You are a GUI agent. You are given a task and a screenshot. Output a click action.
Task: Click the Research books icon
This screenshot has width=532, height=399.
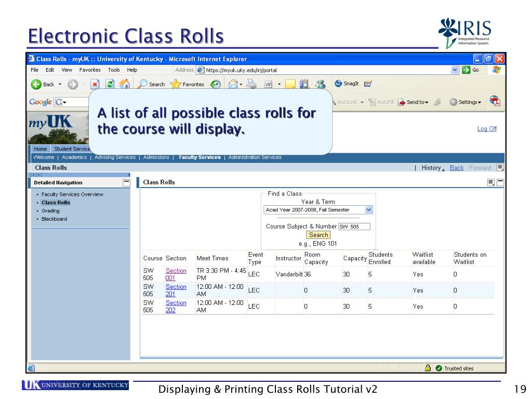tap(304, 84)
